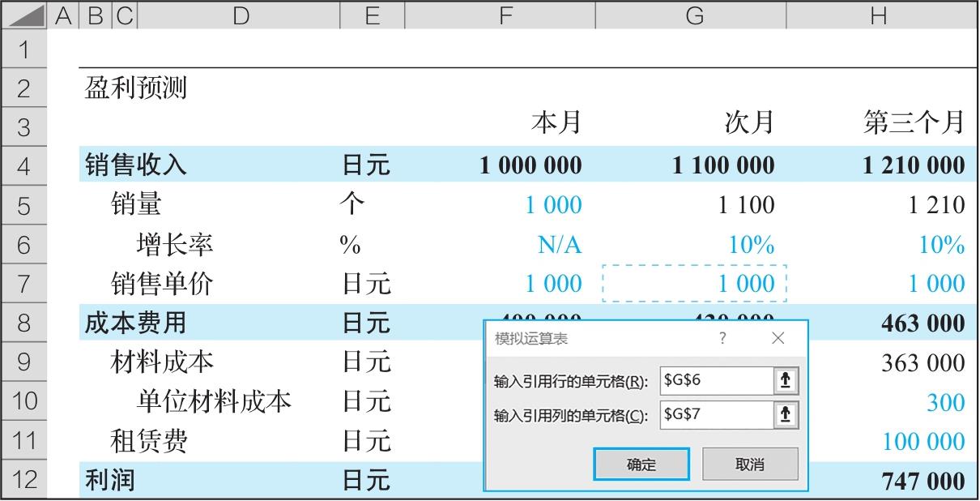Image resolution: width=980 pixels, height=501 pixels.
Task: Click the row input field containing $G$6
Action: (x=714, y=380)
